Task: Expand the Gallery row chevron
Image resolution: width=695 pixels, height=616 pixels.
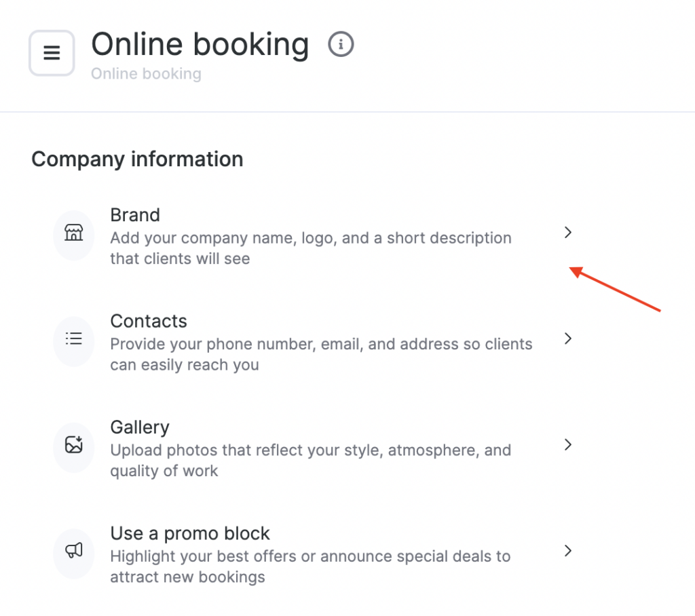Action: (x=568, y=444)
